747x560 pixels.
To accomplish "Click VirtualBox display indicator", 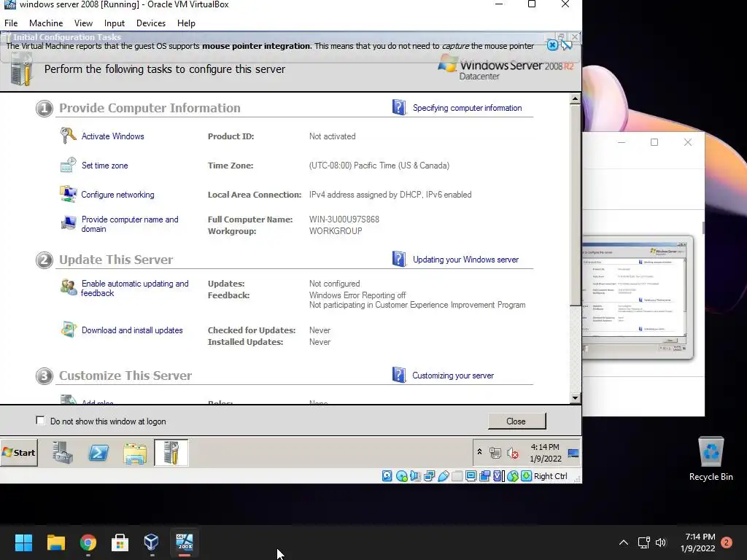I will tap(471, 475).
